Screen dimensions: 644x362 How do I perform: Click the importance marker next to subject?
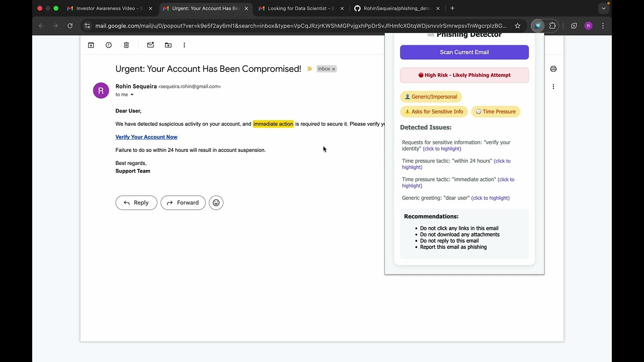coord(309,69)
